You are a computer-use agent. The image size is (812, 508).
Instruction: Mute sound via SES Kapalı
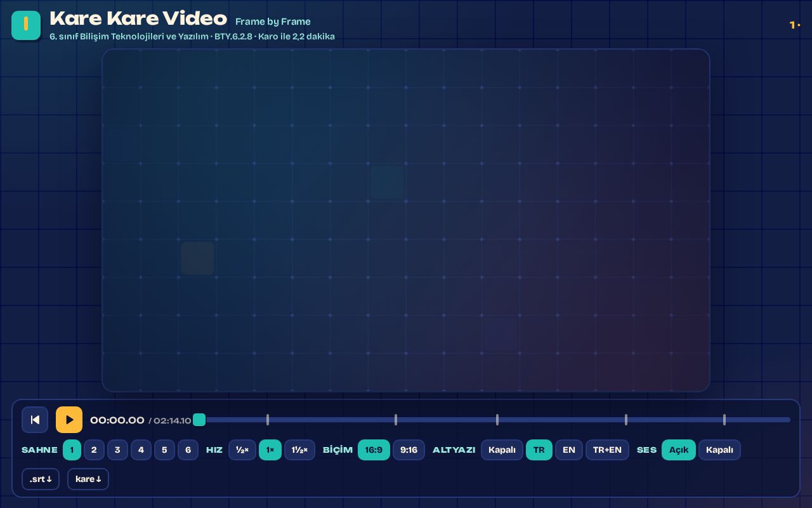[x=719, y=450]
